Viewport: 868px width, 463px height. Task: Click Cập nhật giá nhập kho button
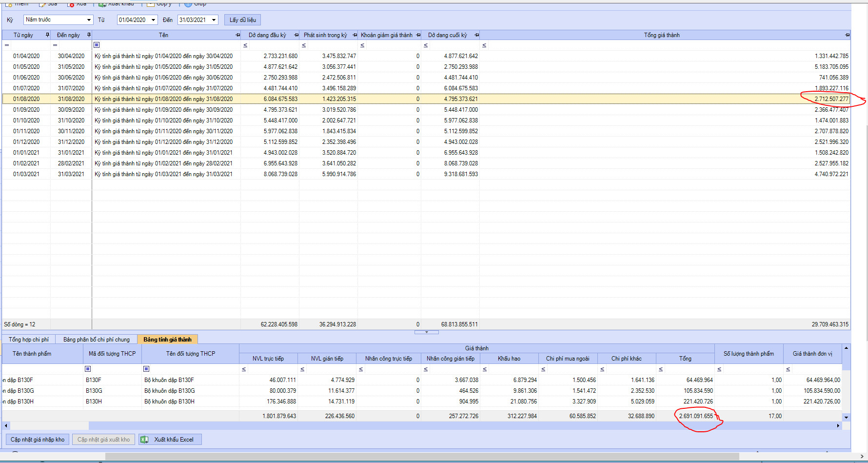[38, 440]
